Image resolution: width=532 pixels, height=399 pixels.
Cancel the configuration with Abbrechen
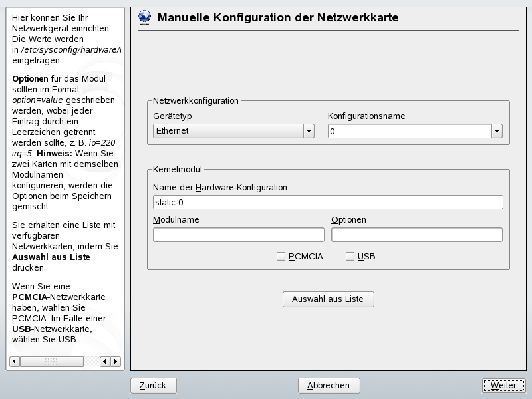coord(331,385)
